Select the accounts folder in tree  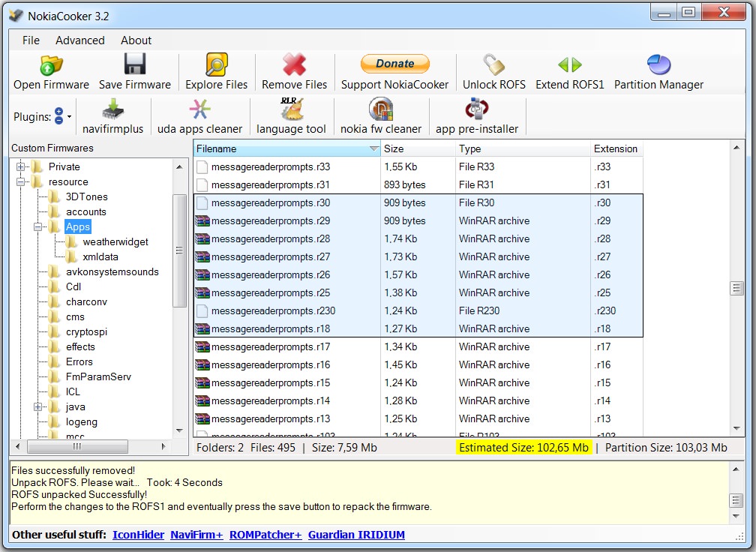(x=85, y=211)
